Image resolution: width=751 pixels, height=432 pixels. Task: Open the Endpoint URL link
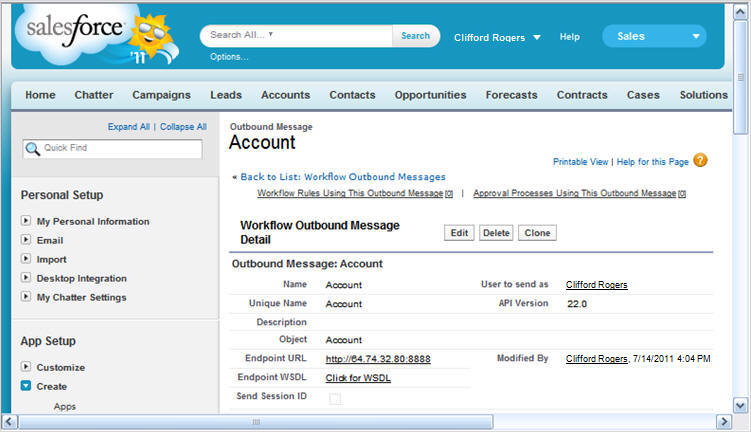coord(378,359)
